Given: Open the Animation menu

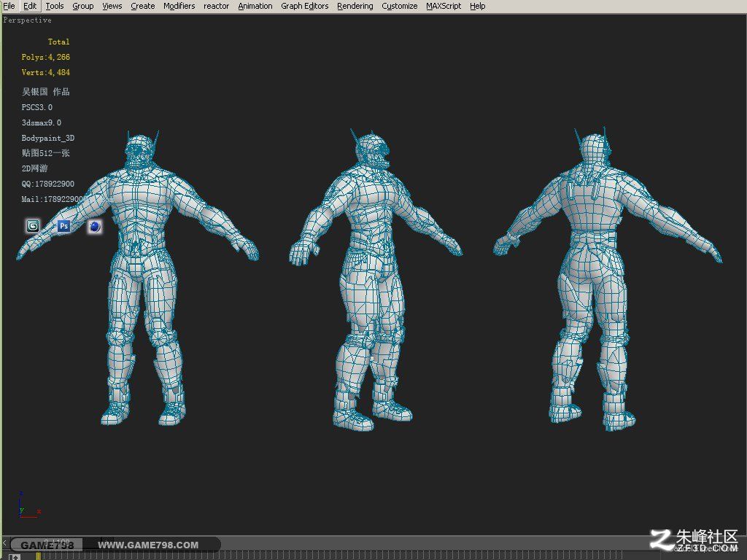Looking at the screenshot, I should click(255, 6).
